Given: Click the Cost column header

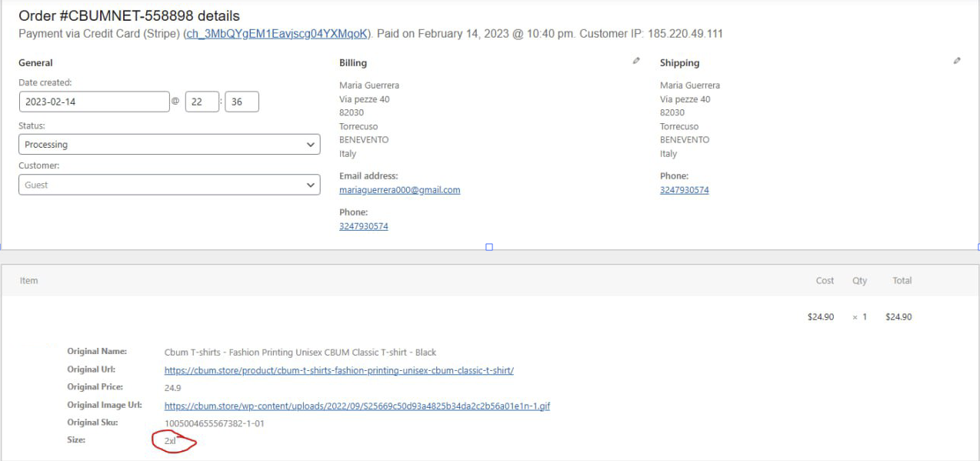Looking at the screenshot, I should pos(825,281).
